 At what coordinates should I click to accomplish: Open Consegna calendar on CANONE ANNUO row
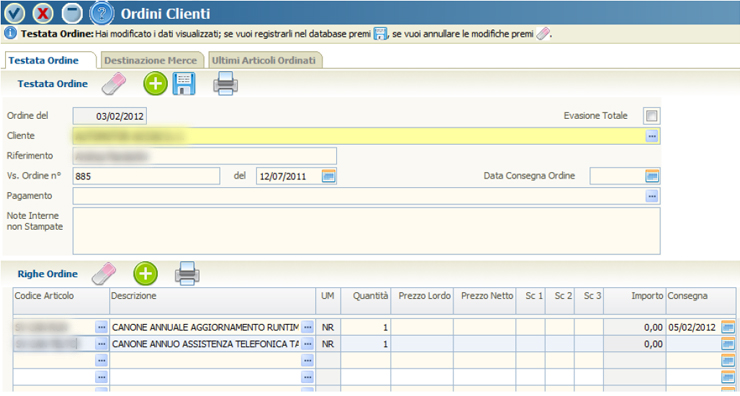(728, 344)
